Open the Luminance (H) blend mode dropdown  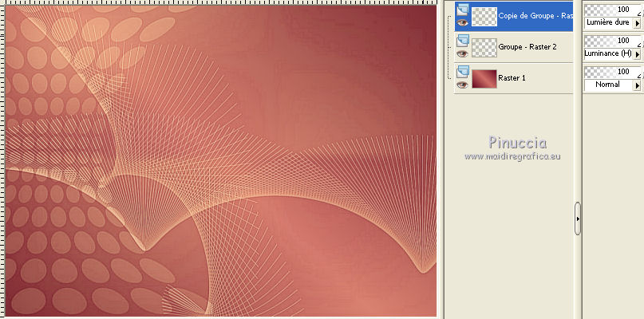click(x=637, y=53)
